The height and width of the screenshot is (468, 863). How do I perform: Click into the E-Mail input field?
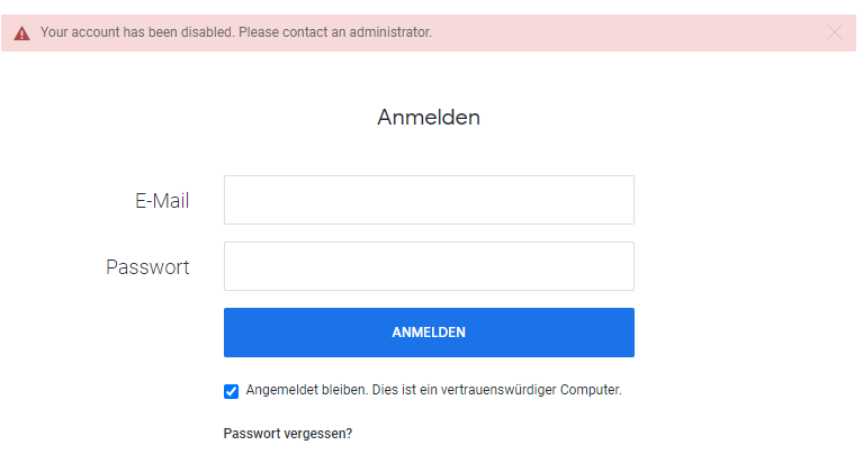coord(429,200)
